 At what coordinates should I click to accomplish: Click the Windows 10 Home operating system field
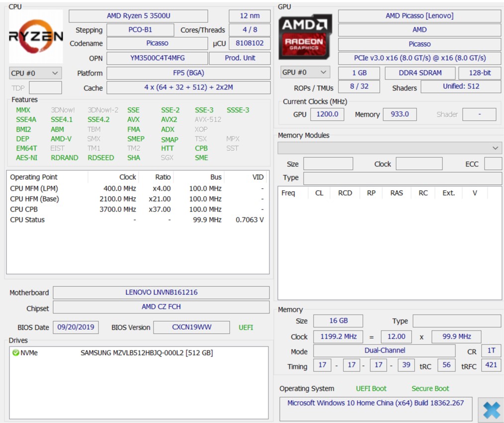point(375,403)
